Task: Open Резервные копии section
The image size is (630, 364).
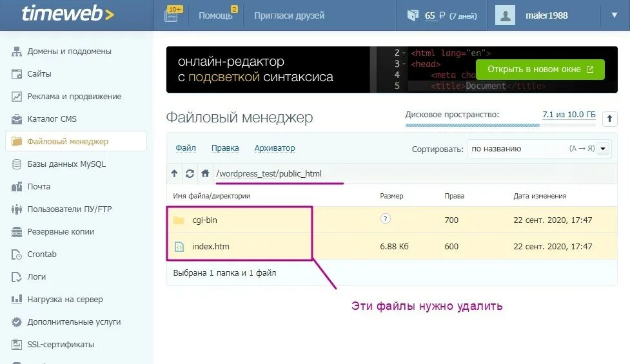Action: click(60, 231)
